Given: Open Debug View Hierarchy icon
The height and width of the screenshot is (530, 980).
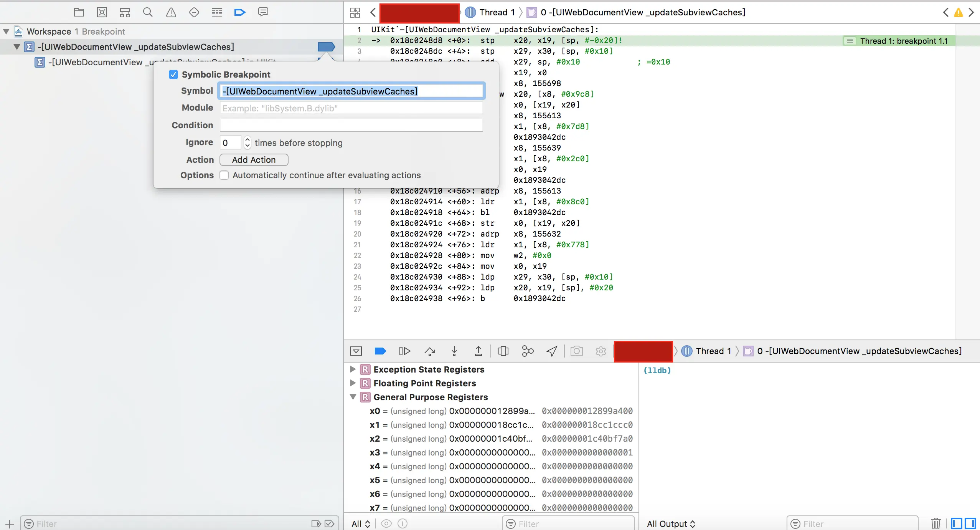Looking at the screenshot, I should point(503,351).
